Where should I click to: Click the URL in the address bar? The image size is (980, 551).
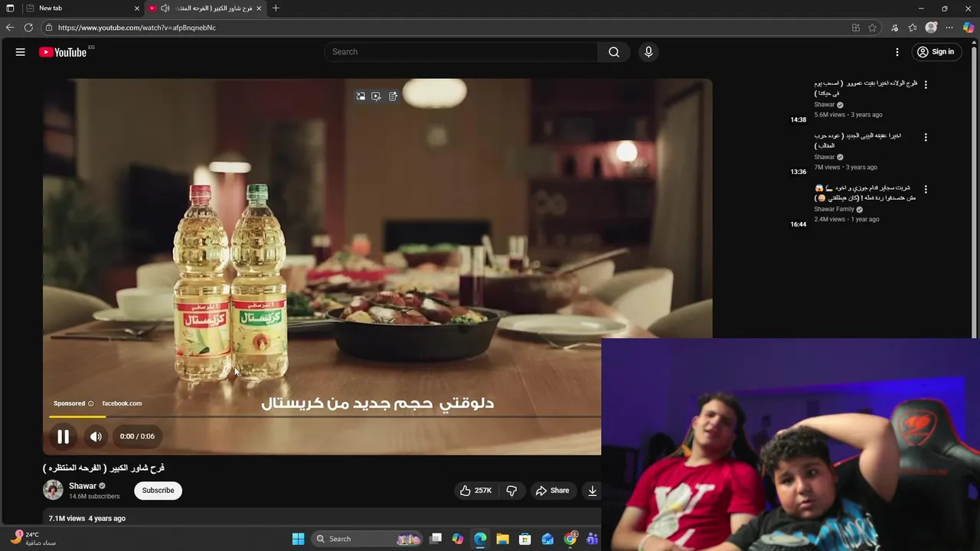[137, 28]
